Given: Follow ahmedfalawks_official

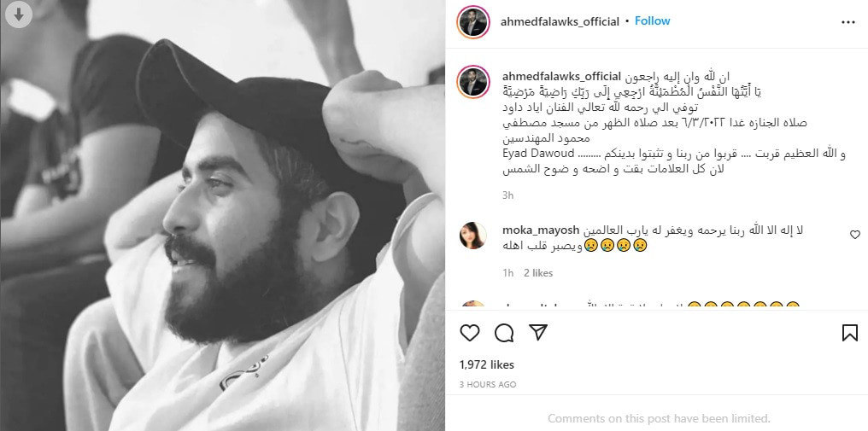Looking at the screenshot, I should coord(652,21).
